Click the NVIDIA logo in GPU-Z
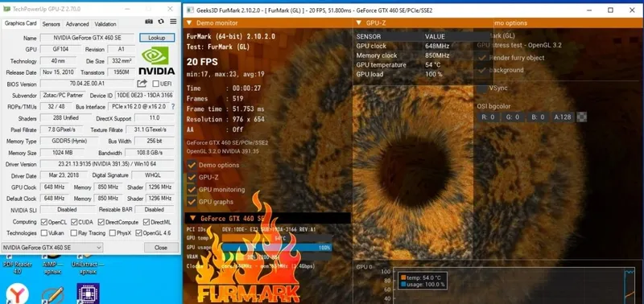 pos(156,60)
